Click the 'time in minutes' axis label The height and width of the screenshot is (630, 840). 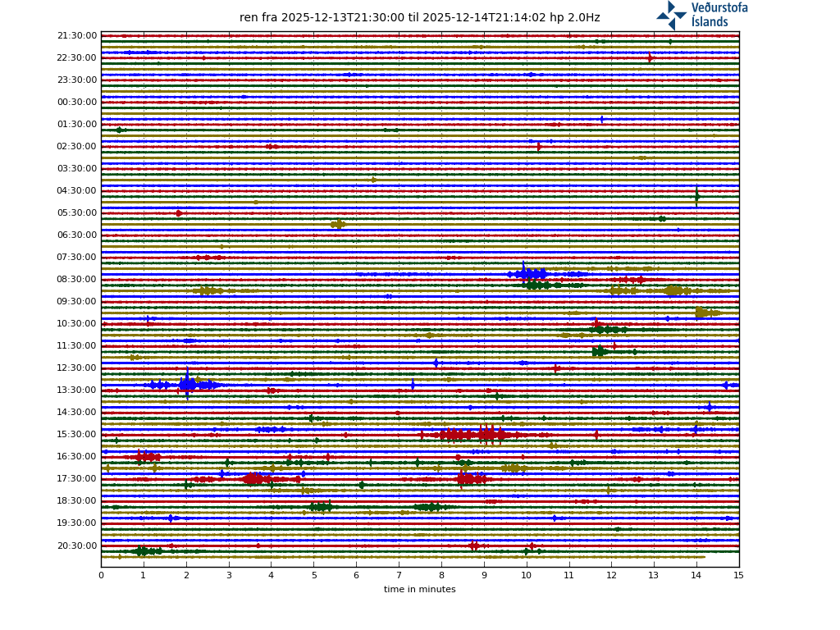pos(419,589)
